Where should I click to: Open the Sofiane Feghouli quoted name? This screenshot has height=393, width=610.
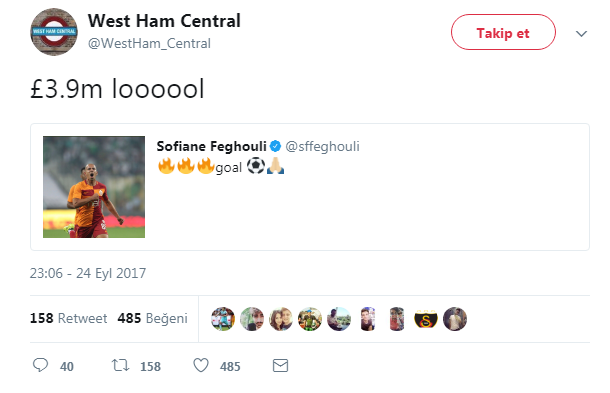tap(211, 146)
